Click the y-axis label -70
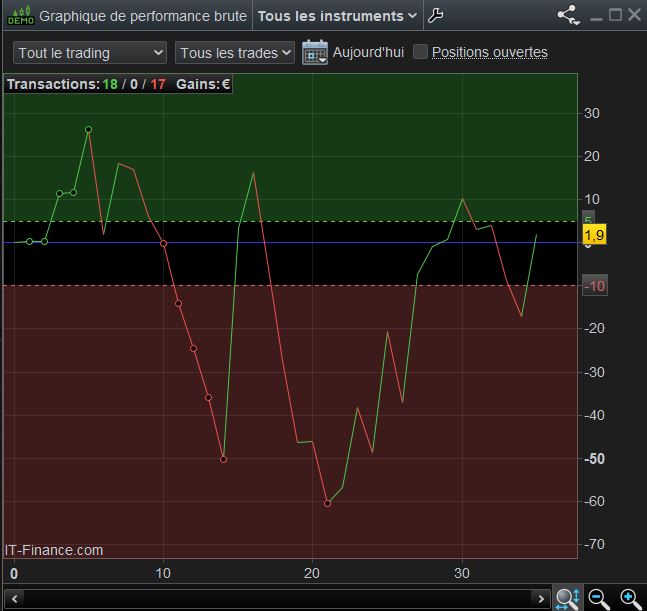The width and height of the screenshot is (647, 611). coord(594,544)
